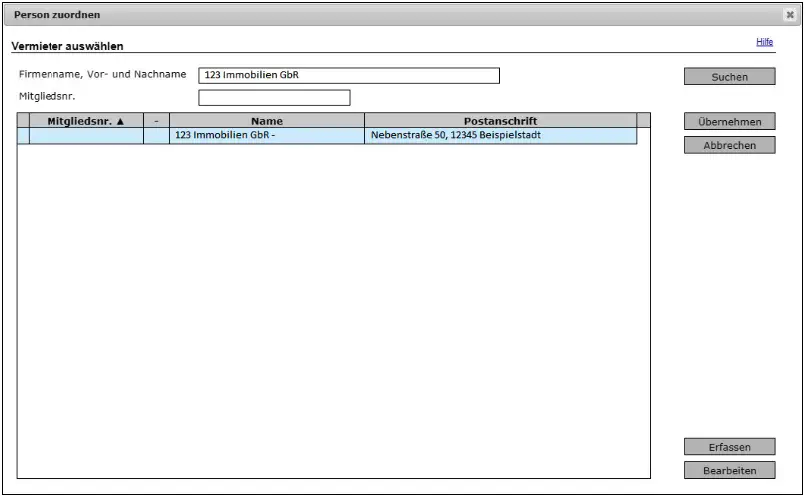Image resolution: width=806 pixels, height=499 pixels.
Task: Open the Hilfe link
Action: coord(764,42)
